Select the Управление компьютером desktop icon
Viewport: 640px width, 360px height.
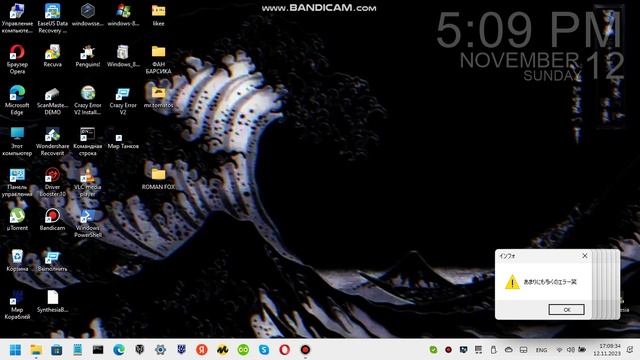17,18
